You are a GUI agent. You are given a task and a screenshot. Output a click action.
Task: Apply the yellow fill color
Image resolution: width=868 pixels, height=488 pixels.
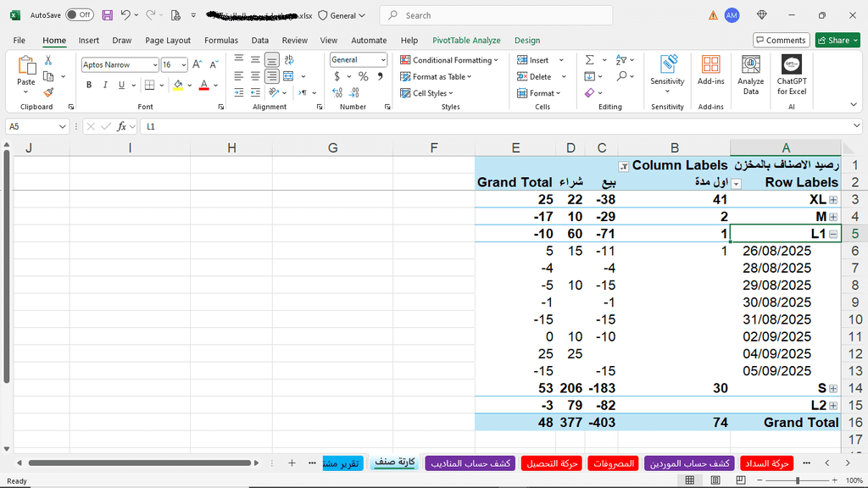[177, 85]
